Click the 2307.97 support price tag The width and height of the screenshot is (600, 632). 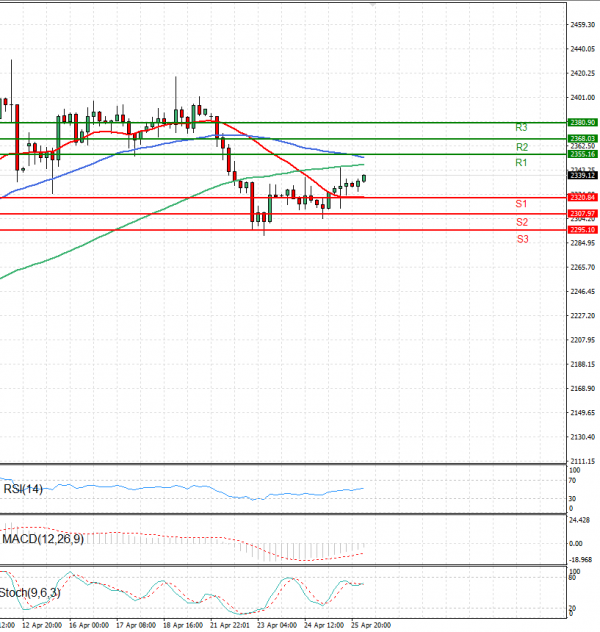tap(582, 214)
